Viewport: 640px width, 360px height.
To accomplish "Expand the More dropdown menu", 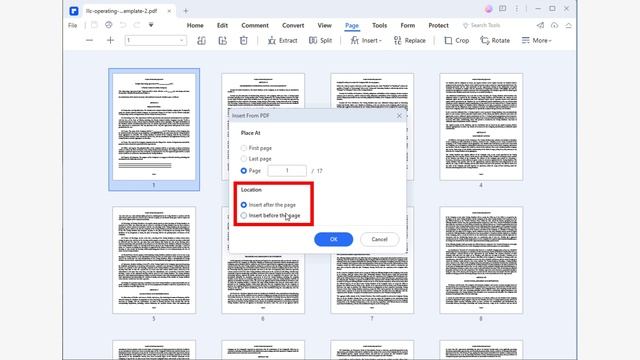I will [x=536, y=40].
